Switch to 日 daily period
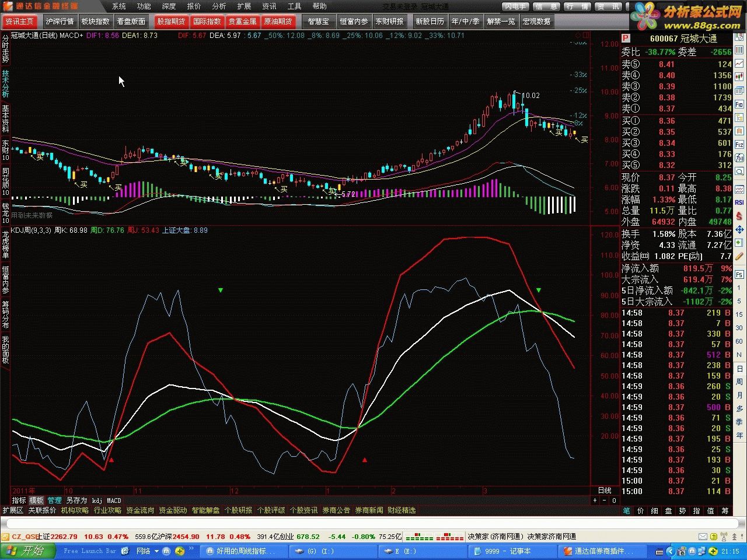This screenshot has height=560, width=747. tap(739, 369)
